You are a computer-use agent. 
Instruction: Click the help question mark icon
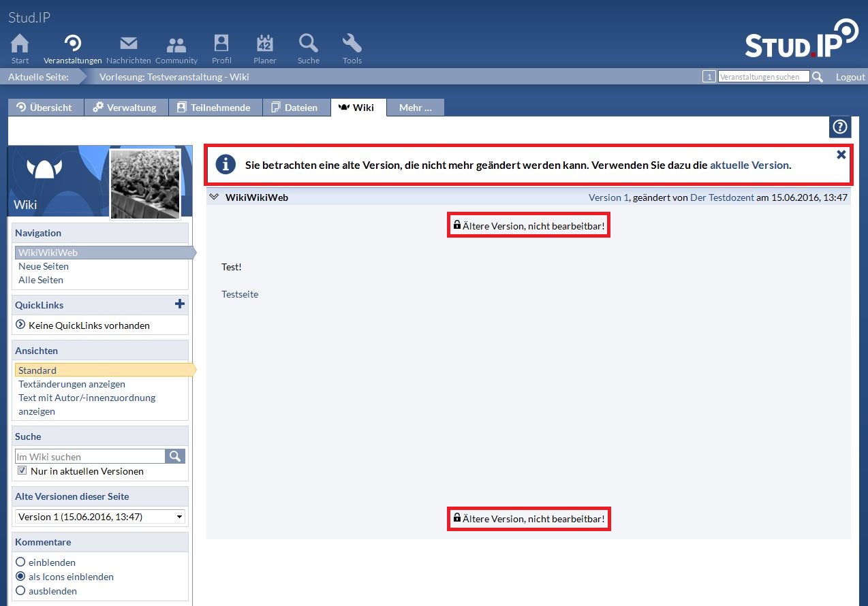click(x=840, y=127)
